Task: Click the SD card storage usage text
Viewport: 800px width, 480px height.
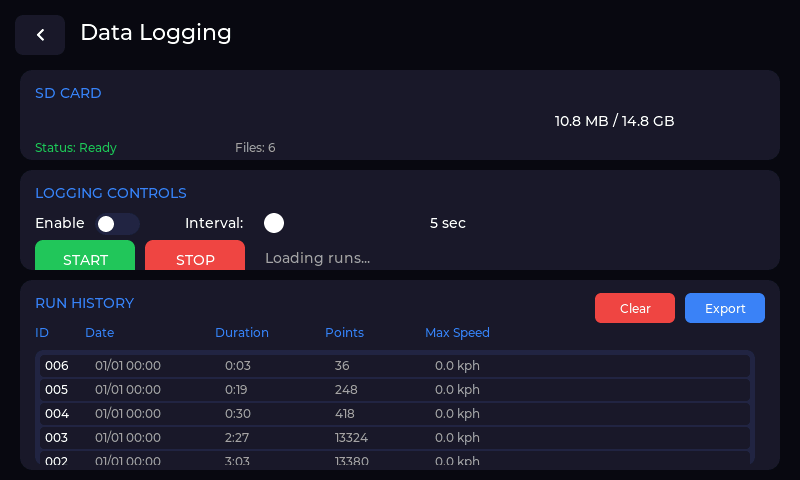Action: tap(614, 121)
